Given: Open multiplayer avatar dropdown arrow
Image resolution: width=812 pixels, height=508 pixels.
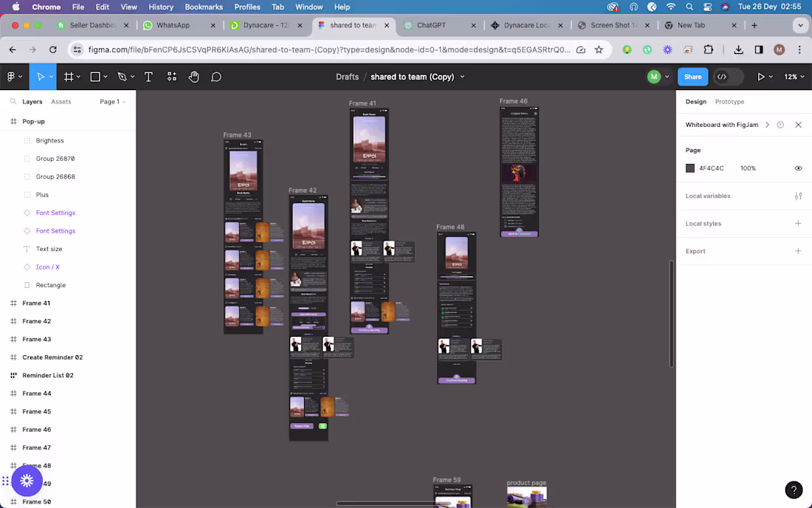Looking at the screenshot, I should [667, 77].
